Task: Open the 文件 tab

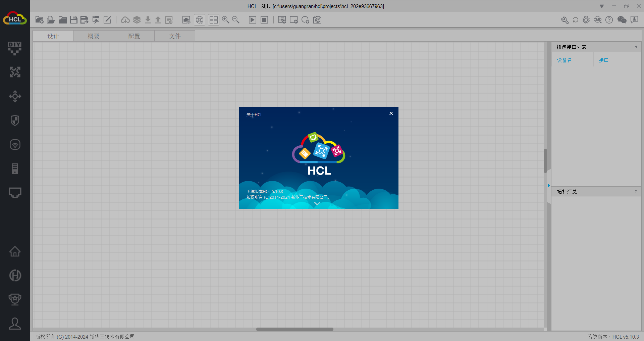Action: pyautogui.click(x=174, y=36)
